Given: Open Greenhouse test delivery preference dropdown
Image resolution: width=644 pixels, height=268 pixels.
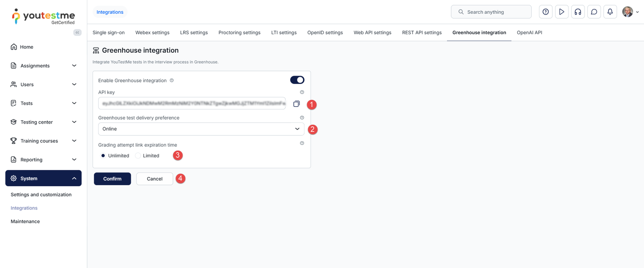Looking at the screenshot, I should (x=201, y=129).
